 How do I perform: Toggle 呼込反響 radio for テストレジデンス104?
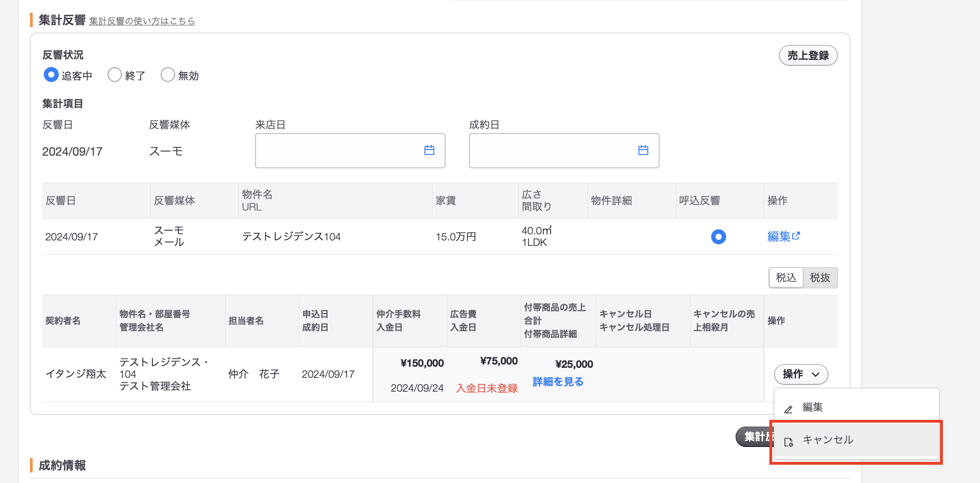[x=718, y=237]
